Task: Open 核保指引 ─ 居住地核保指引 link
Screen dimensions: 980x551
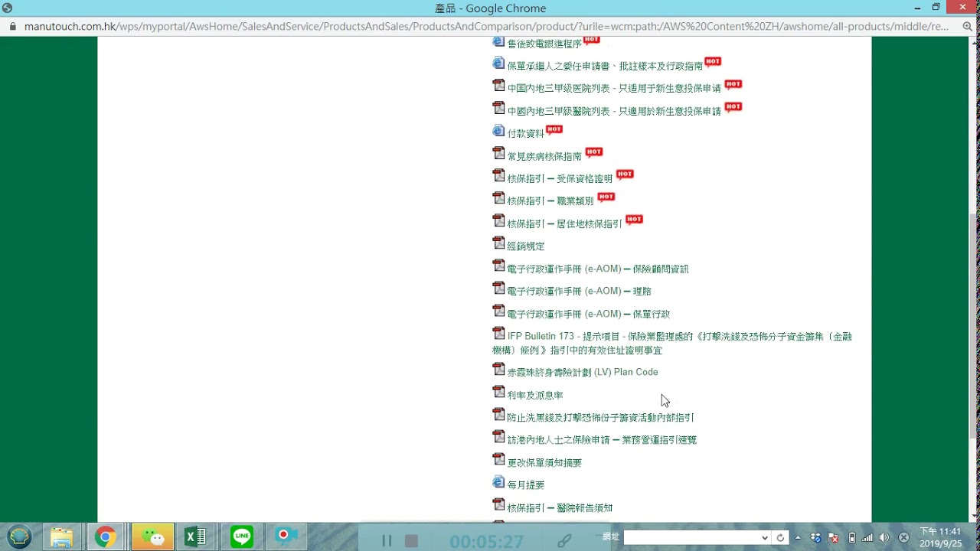Action: [564, 223]
